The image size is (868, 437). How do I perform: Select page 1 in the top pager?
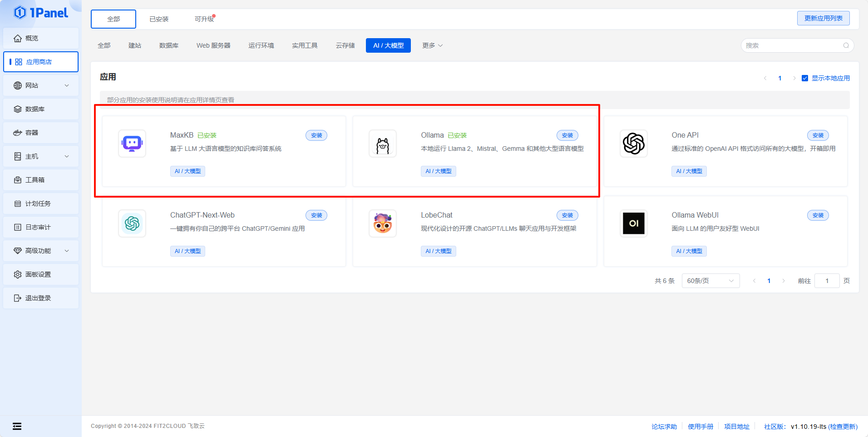coord(780,78)
